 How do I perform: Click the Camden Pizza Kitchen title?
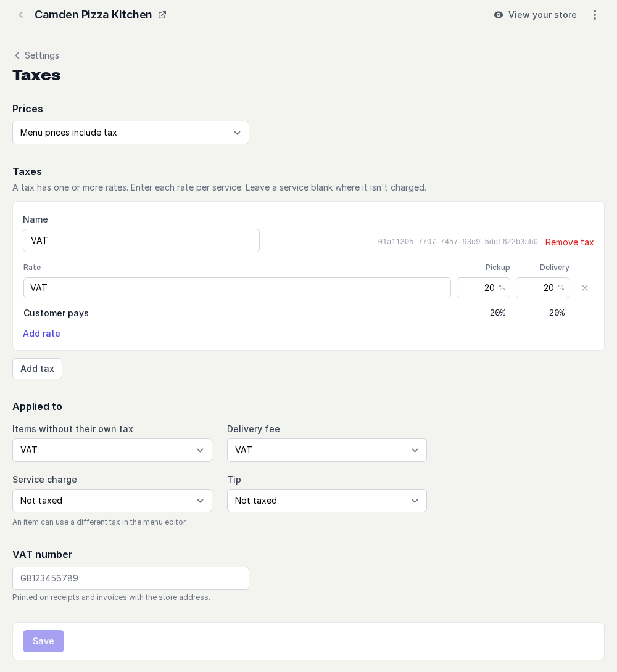click(93, 15)
